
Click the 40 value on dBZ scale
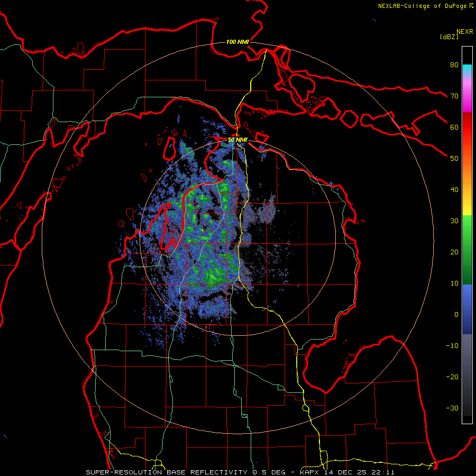click(454, 190)
